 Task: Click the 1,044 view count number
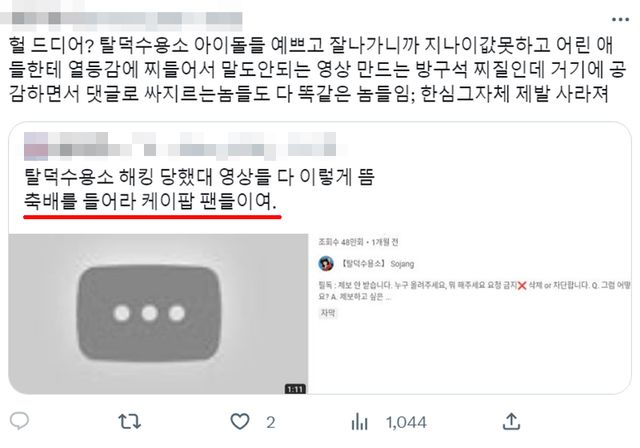(406, 422)
